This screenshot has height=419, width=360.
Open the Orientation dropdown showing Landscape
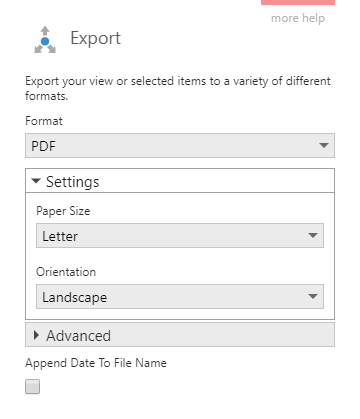point(180,297)
